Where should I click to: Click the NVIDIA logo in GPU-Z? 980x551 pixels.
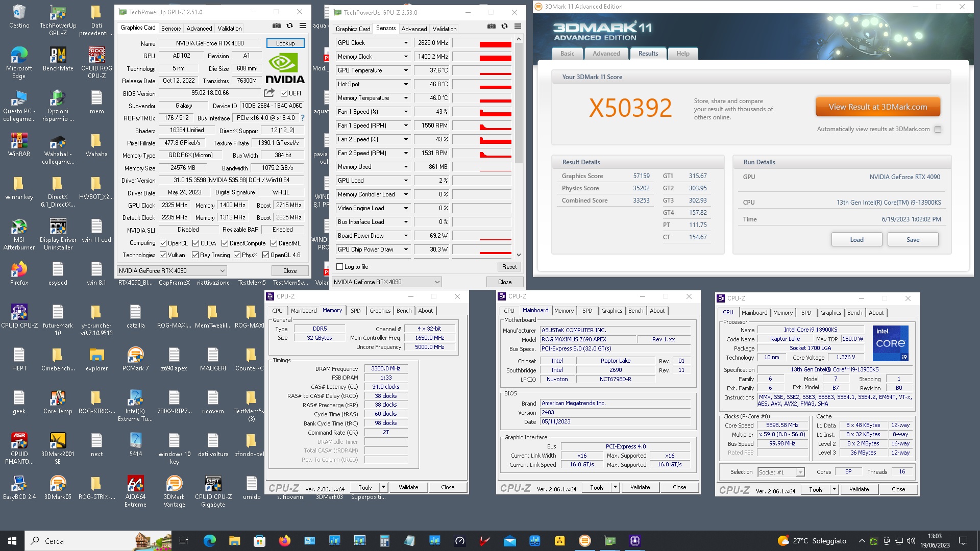[285, 68]
